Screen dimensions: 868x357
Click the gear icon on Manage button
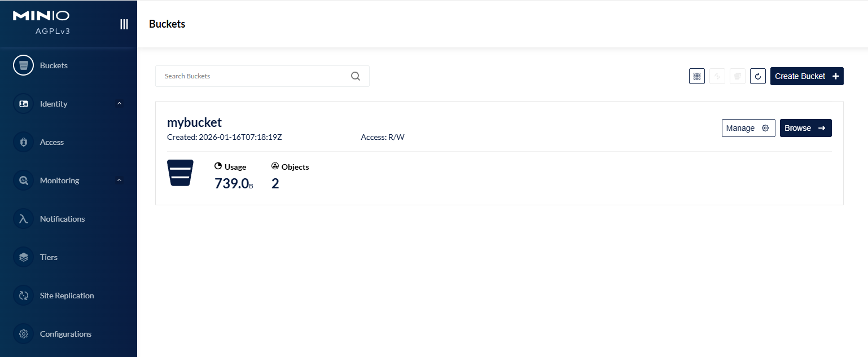pyautogui.click(x=765, y=128)
